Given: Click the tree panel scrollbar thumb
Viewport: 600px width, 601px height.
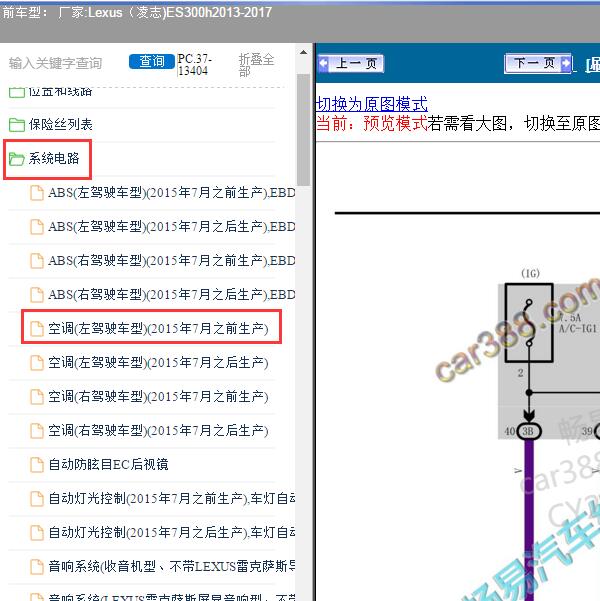Looking at the screenshot, I should pyautogui.click(x=303, y=130).
